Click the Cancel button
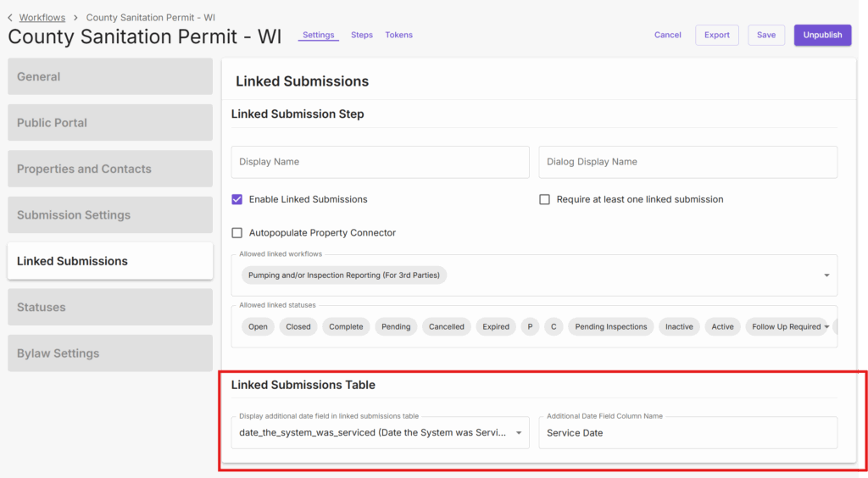Viewport: 868px width, 478px height. coord(667,35)
